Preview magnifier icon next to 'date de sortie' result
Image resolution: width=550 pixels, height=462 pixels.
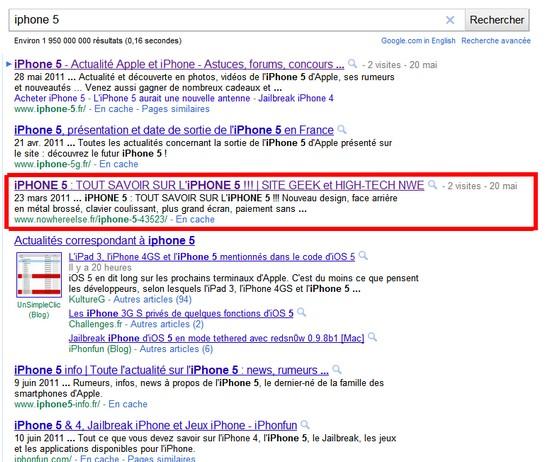click(x=342, y=129)
